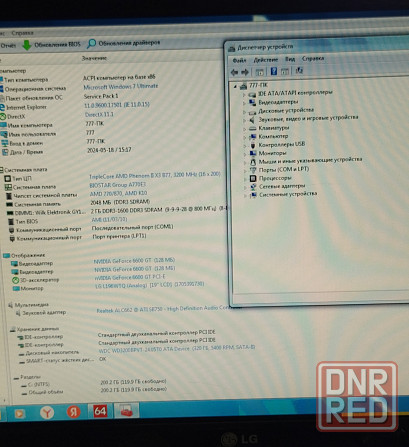Click the DirectX icon in the summary list
Screen dimensions: 409x447
tap(3, 117)
